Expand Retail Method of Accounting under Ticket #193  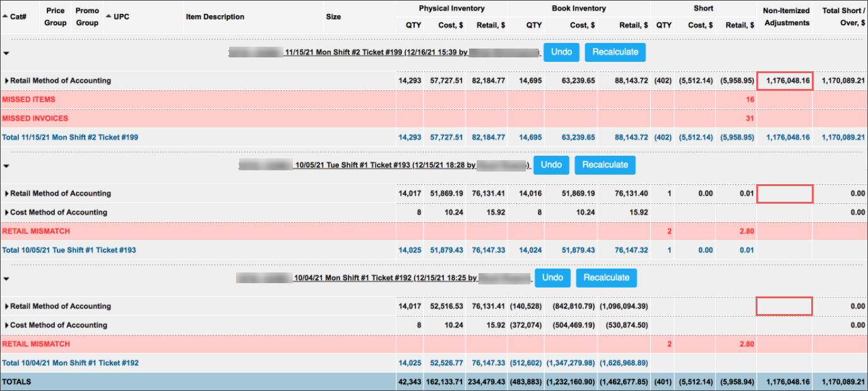click(x=8, y=194)
